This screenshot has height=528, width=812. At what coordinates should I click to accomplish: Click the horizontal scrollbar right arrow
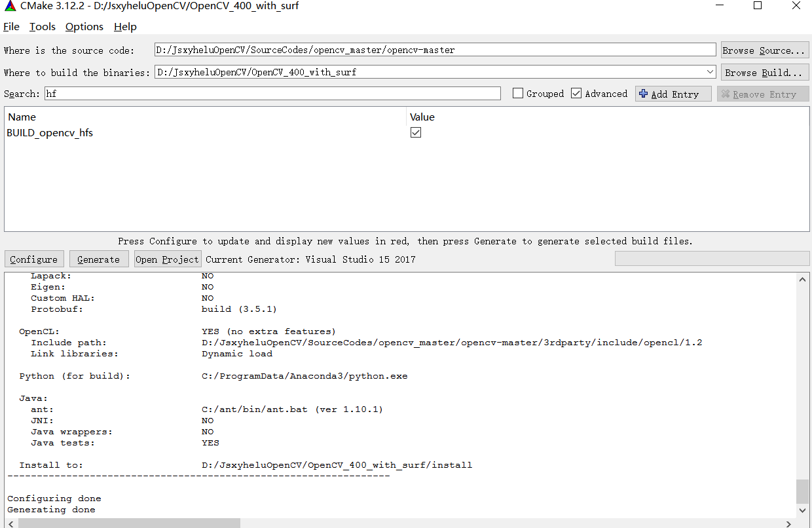point(789,523)
